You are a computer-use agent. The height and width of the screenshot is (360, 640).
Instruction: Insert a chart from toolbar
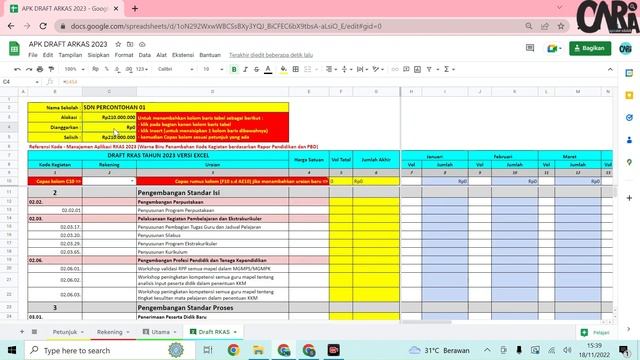point(417,69)
